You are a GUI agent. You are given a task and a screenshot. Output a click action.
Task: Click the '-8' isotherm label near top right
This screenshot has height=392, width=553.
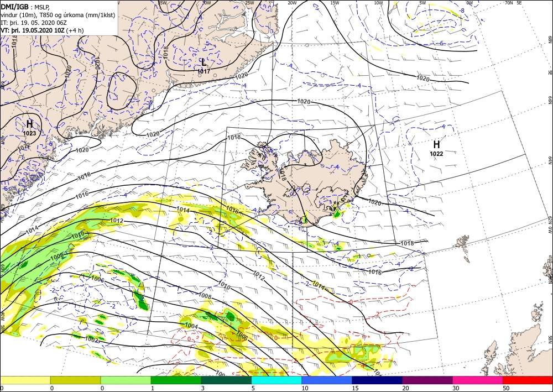click(462, 11)
